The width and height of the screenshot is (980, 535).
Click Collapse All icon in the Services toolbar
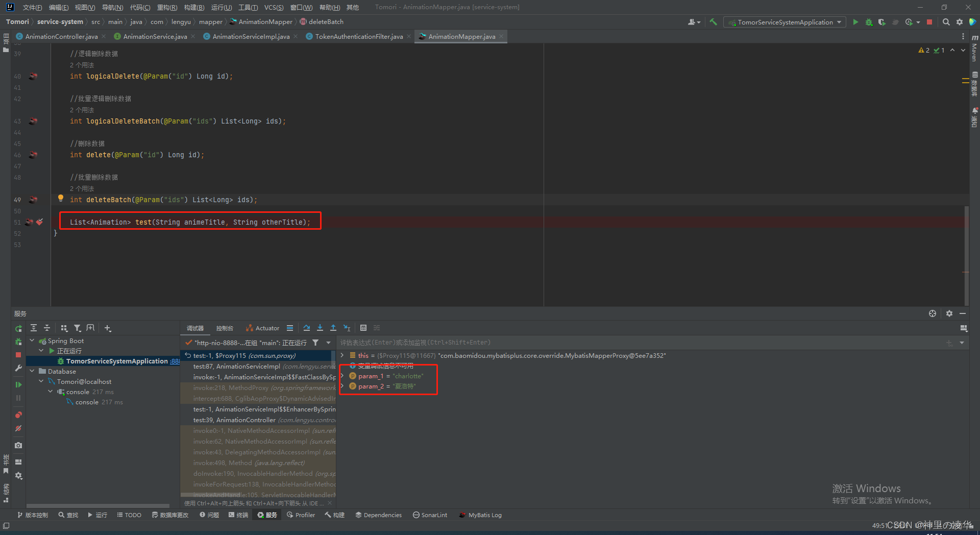(47, 328)
